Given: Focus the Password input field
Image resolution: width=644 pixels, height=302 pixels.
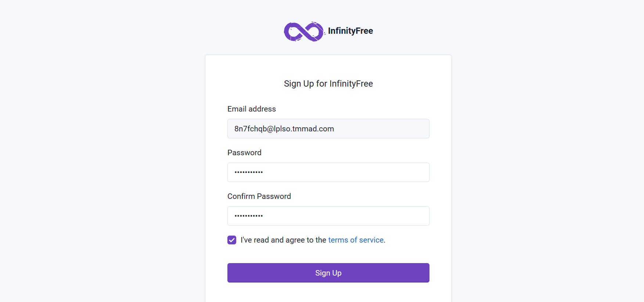Looking at the screenshot, I should point(328,172).
